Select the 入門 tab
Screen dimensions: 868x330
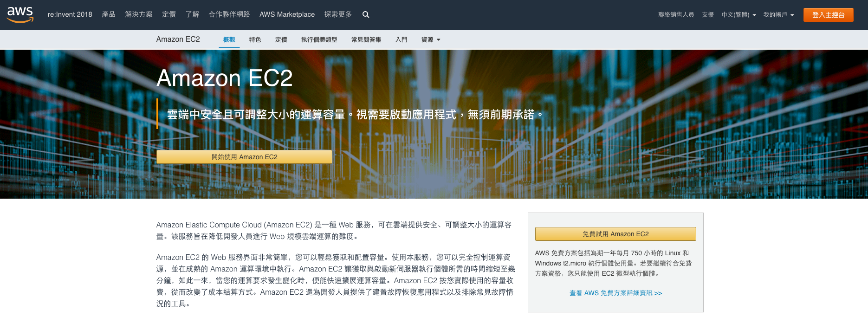pyautogui.click(x=402, y=40)
